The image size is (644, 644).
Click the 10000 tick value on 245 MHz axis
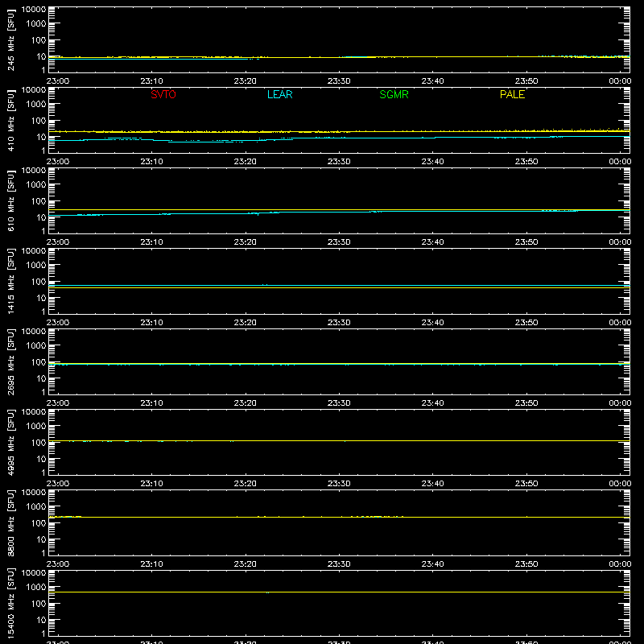[34, 10]
